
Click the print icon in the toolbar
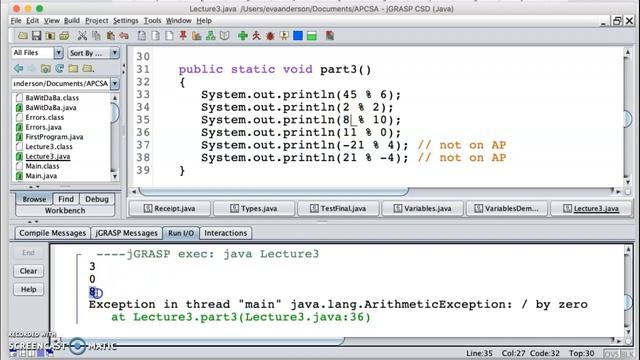[x=64, y=36]
